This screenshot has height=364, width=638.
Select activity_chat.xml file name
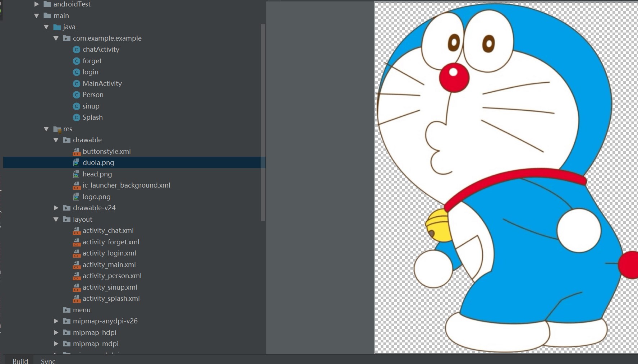pyautogui.click(x=108, y=231)
